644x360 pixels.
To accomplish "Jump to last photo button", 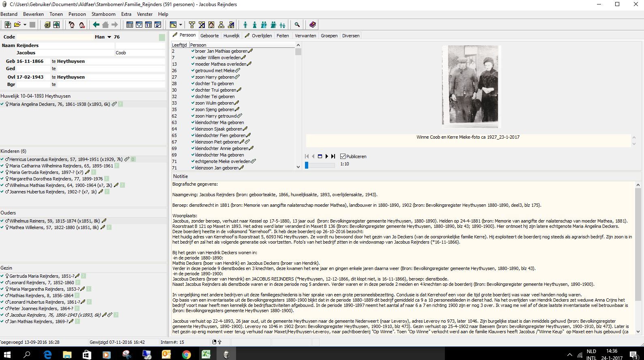I will pos(333,156).
